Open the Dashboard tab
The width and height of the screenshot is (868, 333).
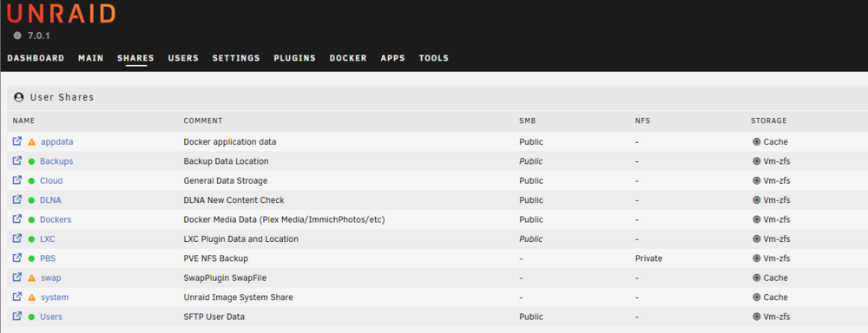(36, 58)
